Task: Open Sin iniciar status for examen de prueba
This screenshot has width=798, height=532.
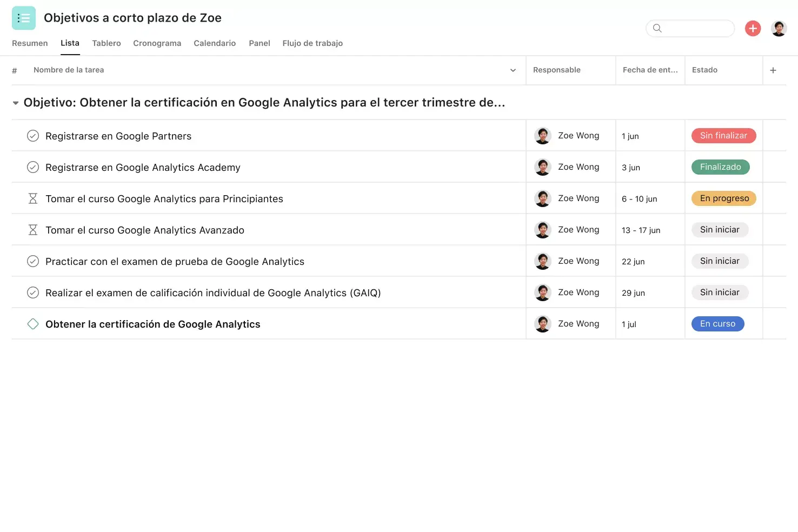Action: [x=720, y=261]
